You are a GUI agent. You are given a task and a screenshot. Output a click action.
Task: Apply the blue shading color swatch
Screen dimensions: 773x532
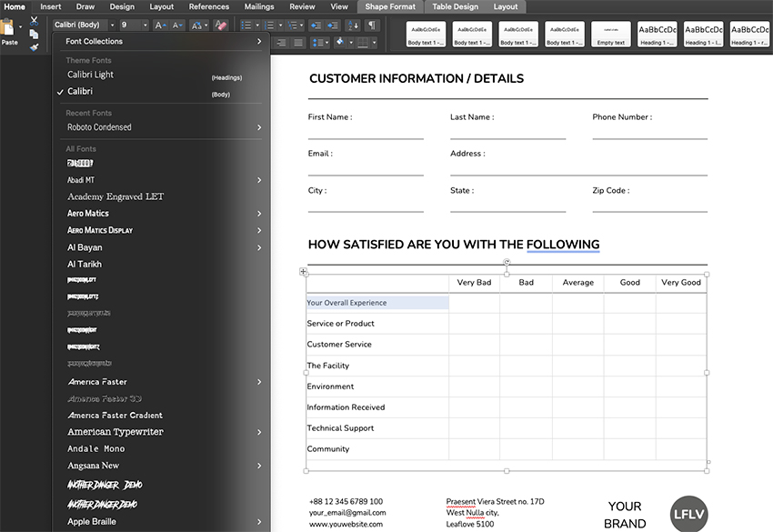click(x=340, y=43)
